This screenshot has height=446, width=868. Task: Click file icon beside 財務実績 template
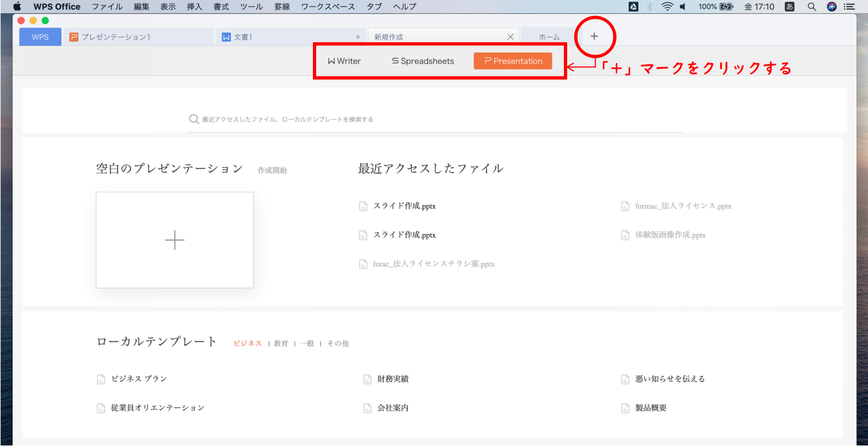pos(367,379)
